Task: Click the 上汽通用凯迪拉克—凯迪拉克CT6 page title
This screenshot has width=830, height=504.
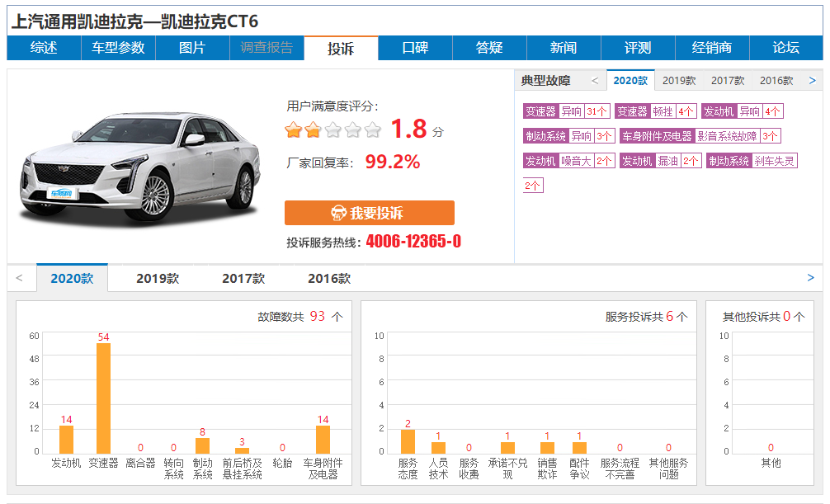Action: tap(134, 21)
